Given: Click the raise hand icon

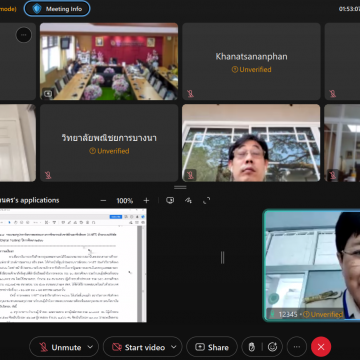Looking at the screenshot, I should click(x=252, y=347).
